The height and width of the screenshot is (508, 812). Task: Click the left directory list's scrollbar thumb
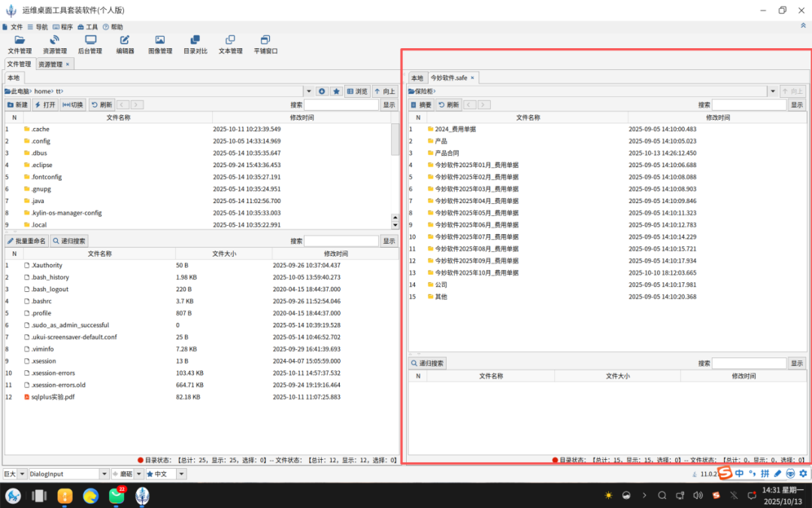coord(395,139)
